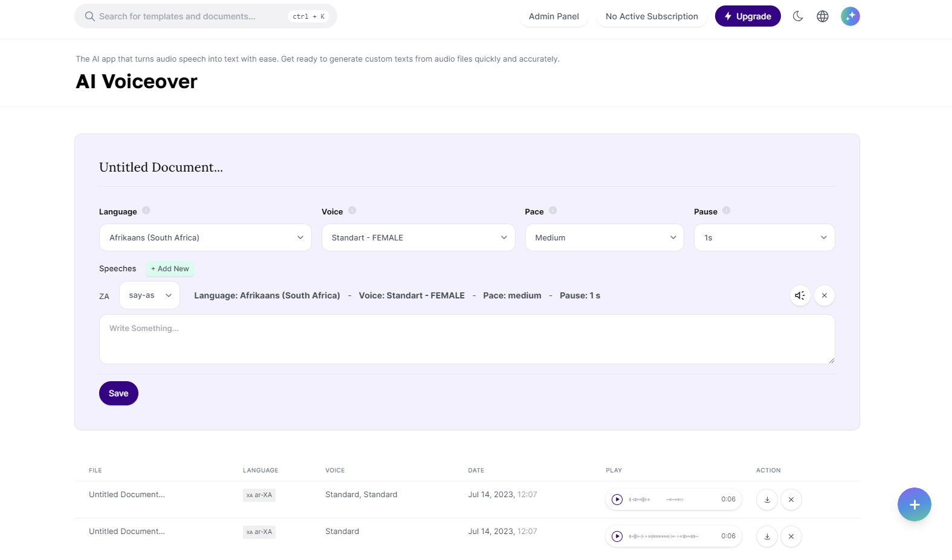Download the second row Standard voice file

[x=767, y=536]
